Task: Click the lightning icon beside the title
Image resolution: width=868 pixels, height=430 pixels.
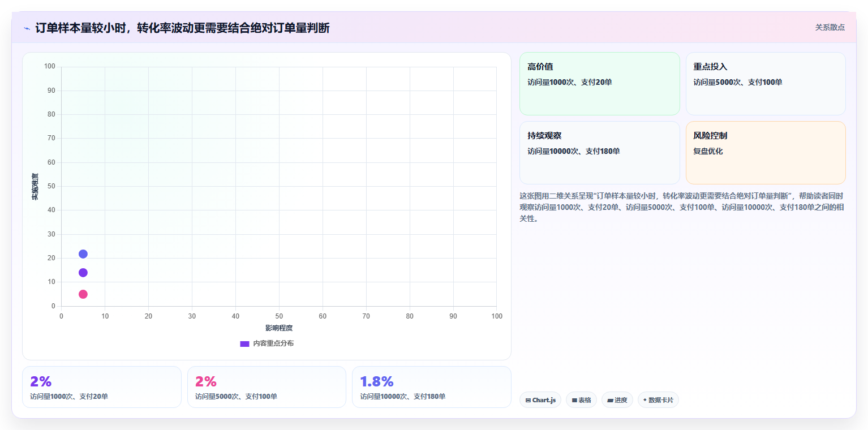Action: click(27, 28)
